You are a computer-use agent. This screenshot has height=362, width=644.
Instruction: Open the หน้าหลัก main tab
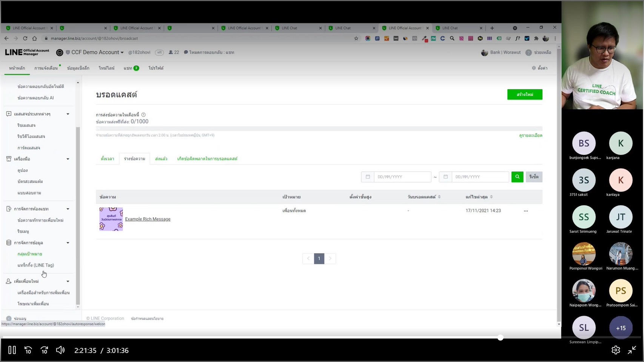tap(17, 68)
